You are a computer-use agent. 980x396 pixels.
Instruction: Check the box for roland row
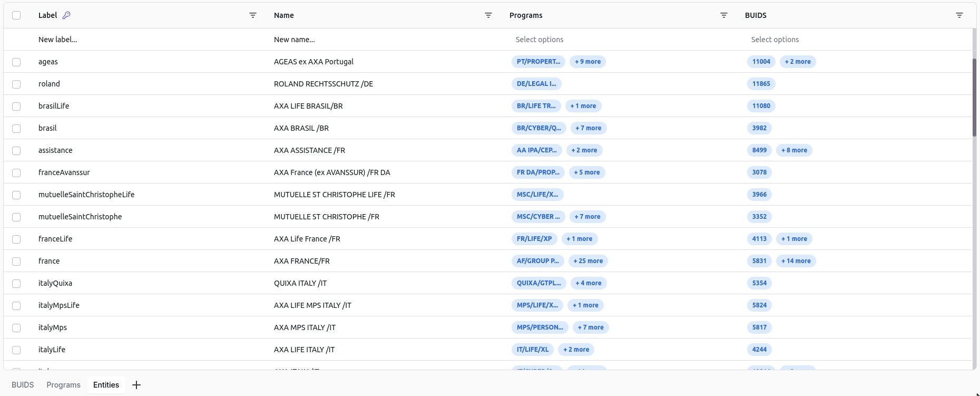coord(16,84)
